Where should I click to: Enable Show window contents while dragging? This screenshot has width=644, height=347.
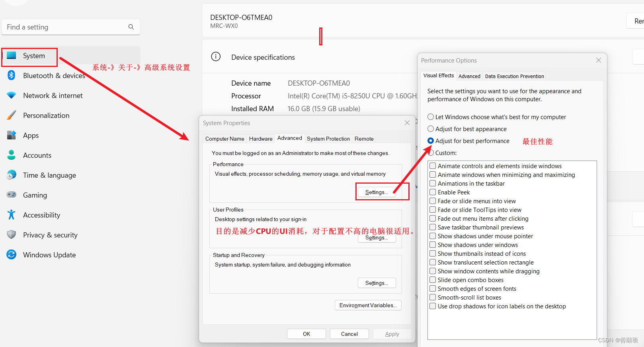click(433, 271)
